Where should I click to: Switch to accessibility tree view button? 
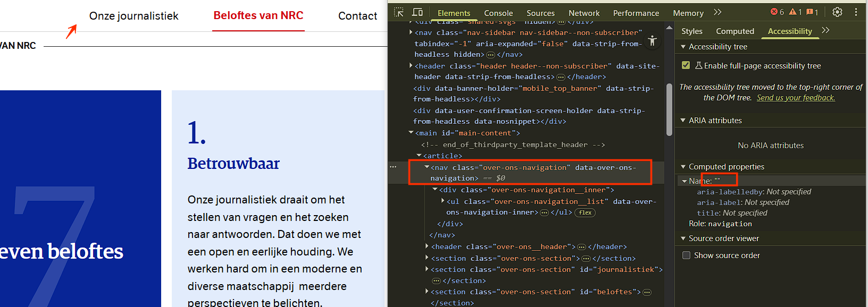pos(652,41)
